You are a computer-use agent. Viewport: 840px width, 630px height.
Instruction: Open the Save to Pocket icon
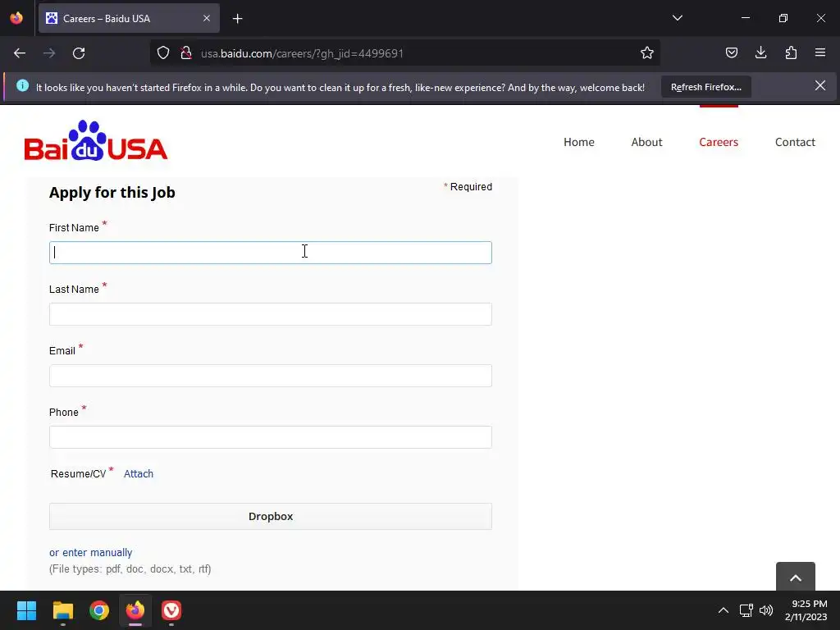click(x=731, y=52)
